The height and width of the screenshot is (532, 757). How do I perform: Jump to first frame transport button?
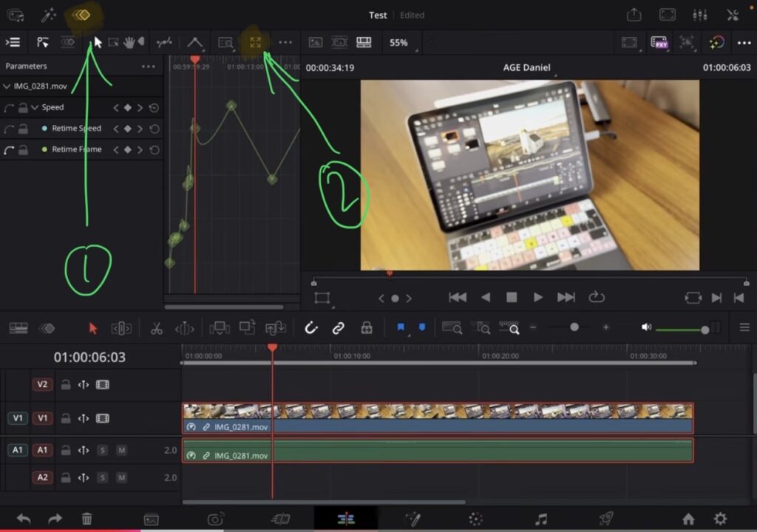tap(457, 297)
